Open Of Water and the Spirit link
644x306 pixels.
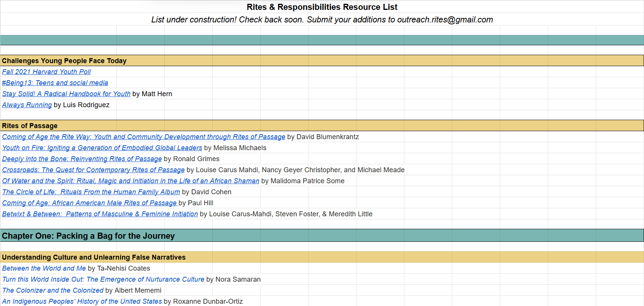pyautogui.click(x=130, y=181)
